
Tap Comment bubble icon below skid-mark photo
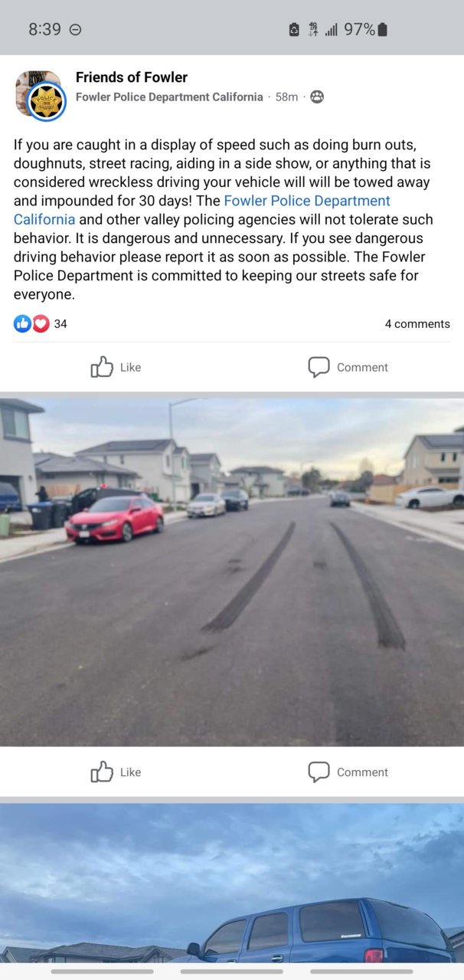click(319, 772)
